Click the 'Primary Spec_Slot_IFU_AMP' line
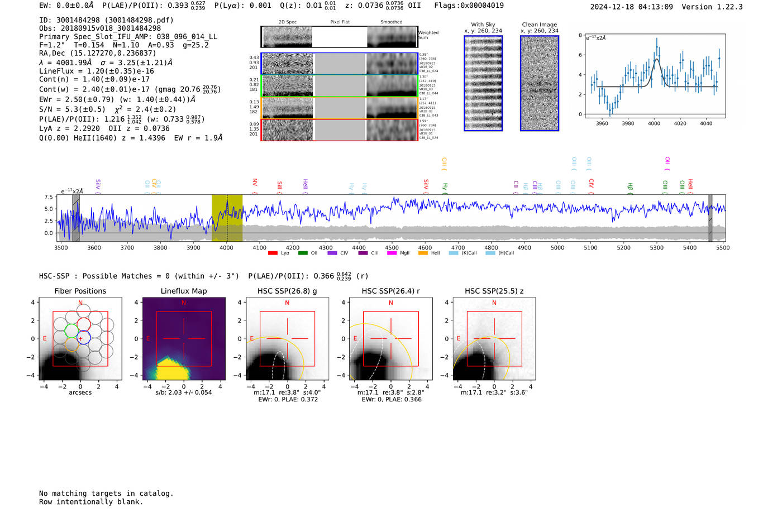Screen dimensions: 782x532 point(128,36)
